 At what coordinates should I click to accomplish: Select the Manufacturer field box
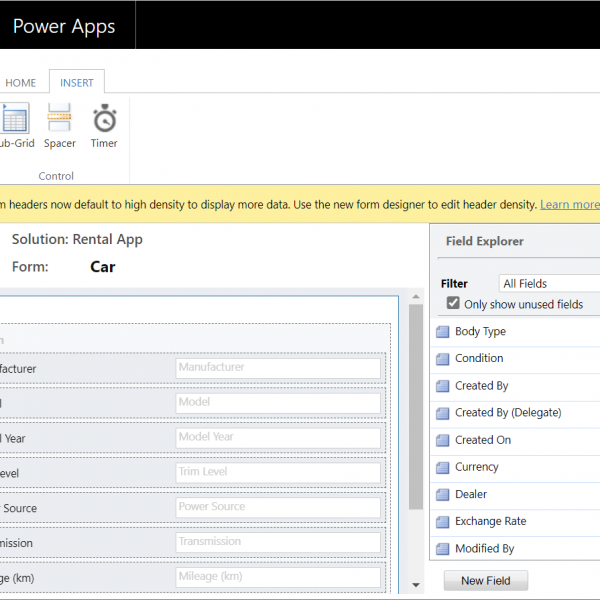point(278,368)
